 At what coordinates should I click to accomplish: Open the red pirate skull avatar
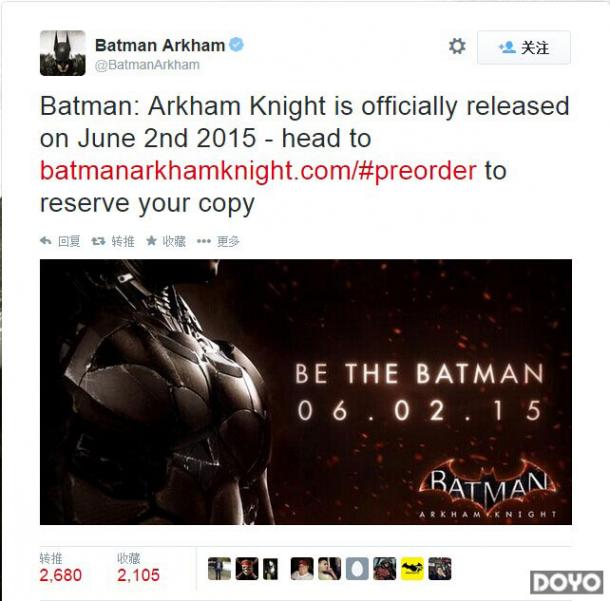click(x=247, y=569)
